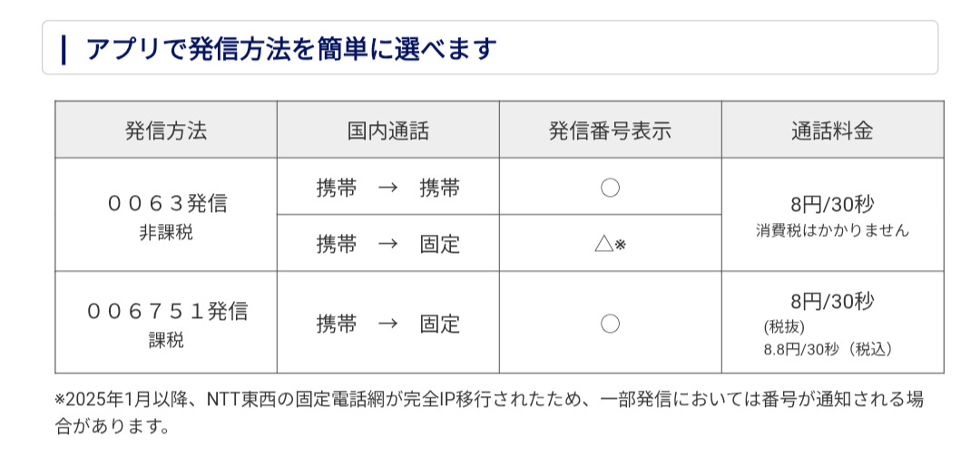980x456 pixels.
Task: Select the 発信番号表示 column header
Action: 610,131
